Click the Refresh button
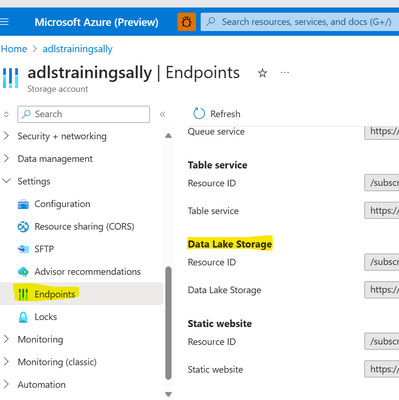This screenshot has width=399, height=400. tap(217, 114)
